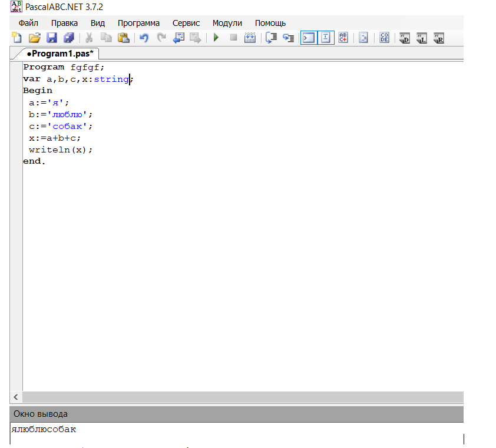The image size is (496, 448).
Task: Save the file with floppy disk icon
Action: pyautogui.click(x=52, y=38)
